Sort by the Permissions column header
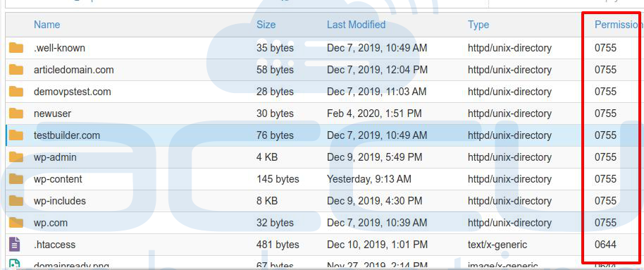 (x=619, y=25)
